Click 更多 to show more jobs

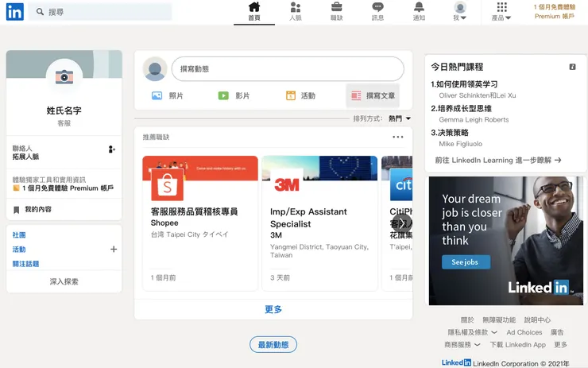pyautogui.click(x=273, y=309)
